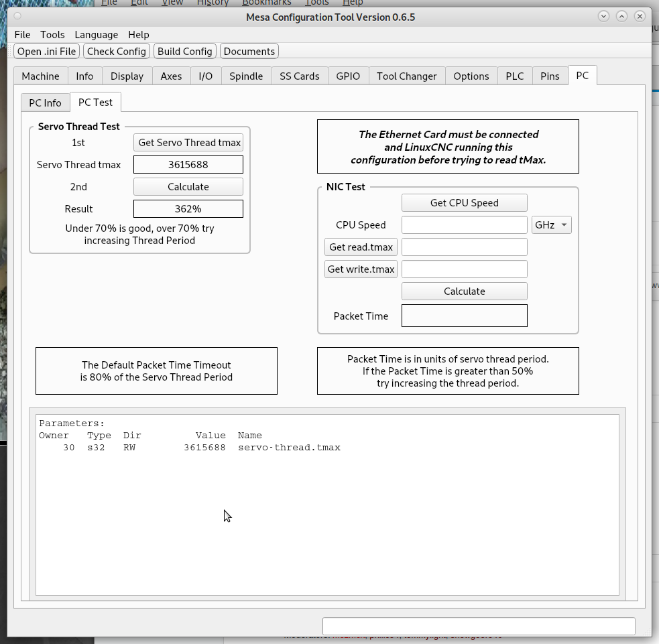Click the Get write.tmax button
Image resolution: width=659 pixels, height=644 pixels.
click(x=361, y=269)
